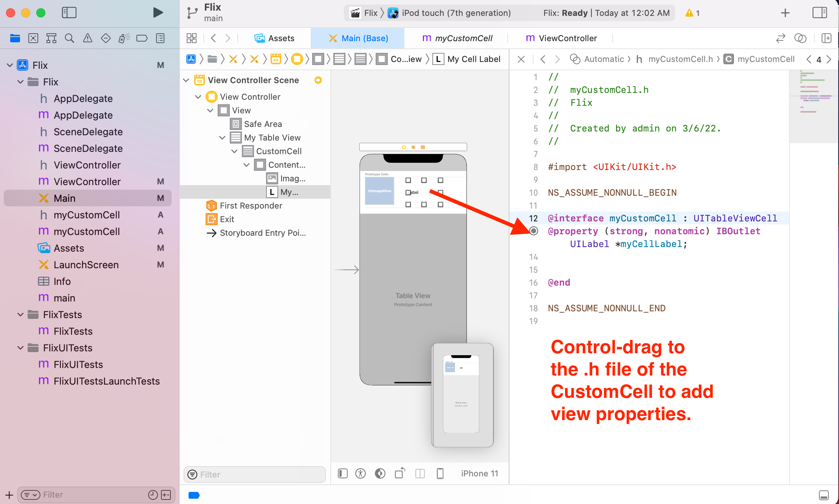Toggle document outline in canvas bar
The image size is (839, 504).
point(343,473)
